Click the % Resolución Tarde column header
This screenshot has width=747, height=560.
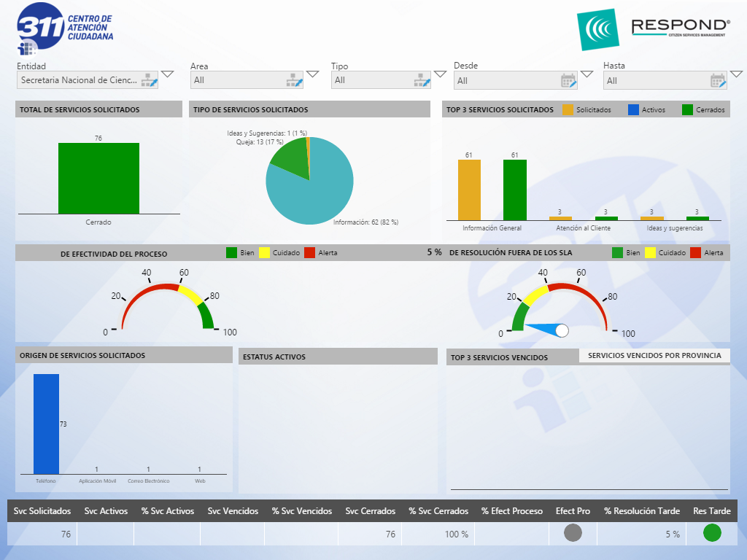[x=642, y=511]
